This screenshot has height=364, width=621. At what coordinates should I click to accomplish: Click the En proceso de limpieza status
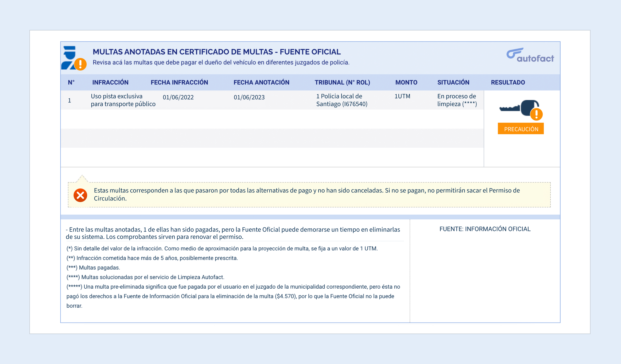457,100
